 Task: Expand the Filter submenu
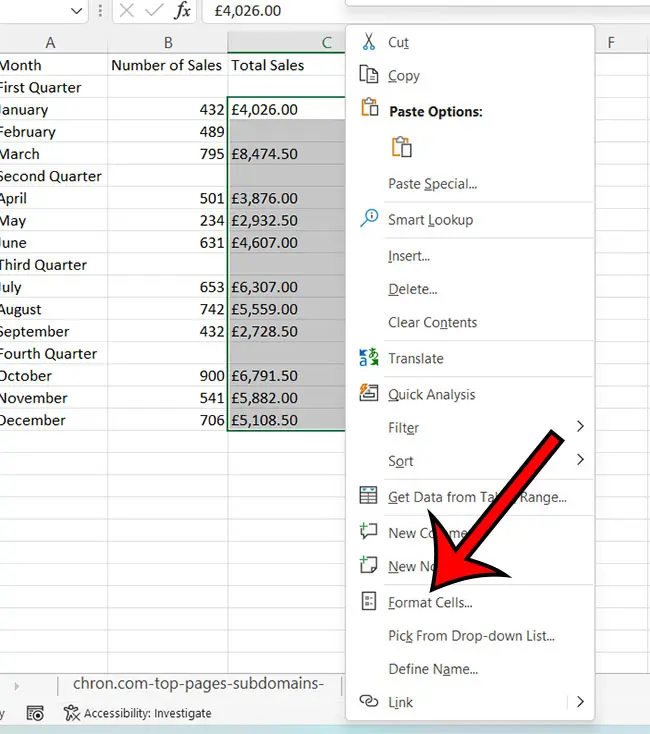click(x=579, y=427)
